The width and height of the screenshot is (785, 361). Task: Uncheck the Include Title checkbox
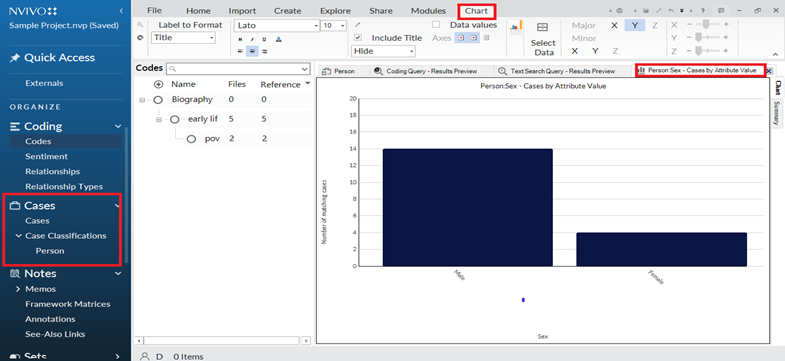358,38
